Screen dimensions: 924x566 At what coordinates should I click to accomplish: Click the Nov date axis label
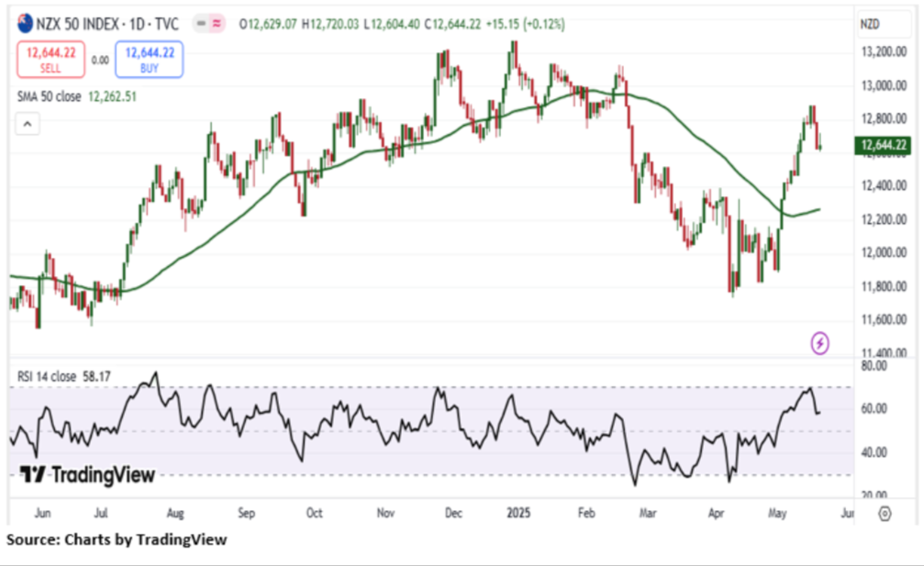click(x=385, y=513)
